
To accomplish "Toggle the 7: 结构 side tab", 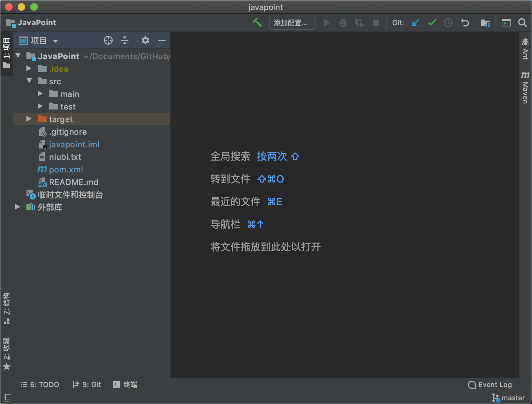I will coord(7,308).
